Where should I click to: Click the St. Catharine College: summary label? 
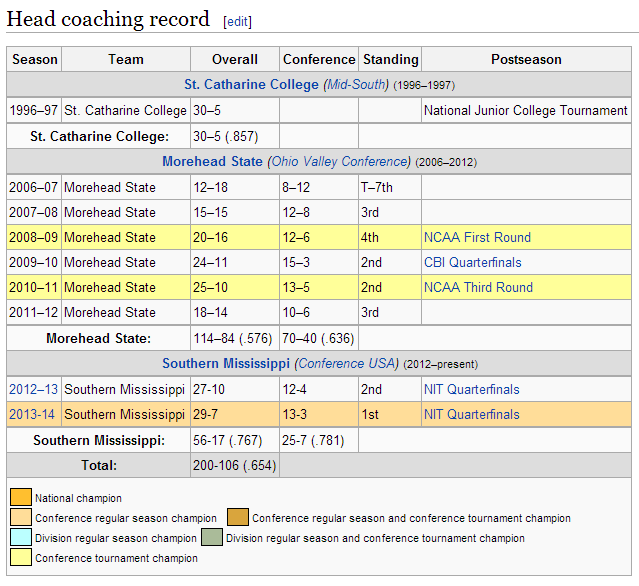tap(99, 136)
